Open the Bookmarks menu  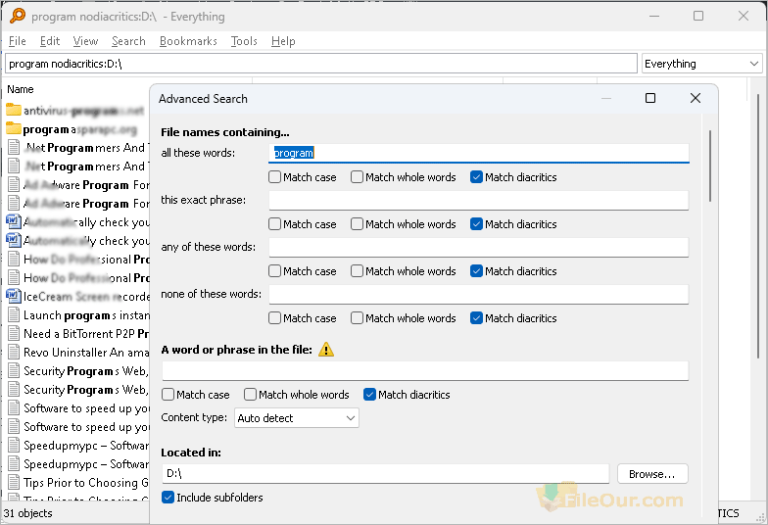point(188,41)
